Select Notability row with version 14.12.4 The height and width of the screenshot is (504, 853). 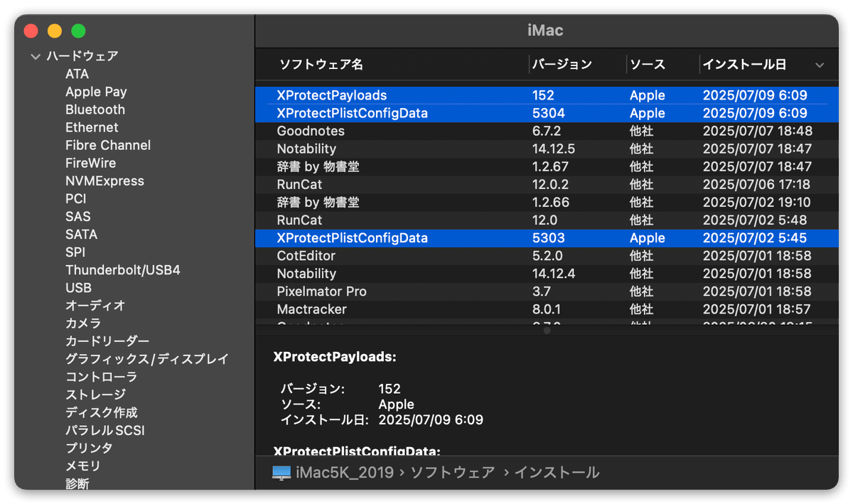(547, 274)
